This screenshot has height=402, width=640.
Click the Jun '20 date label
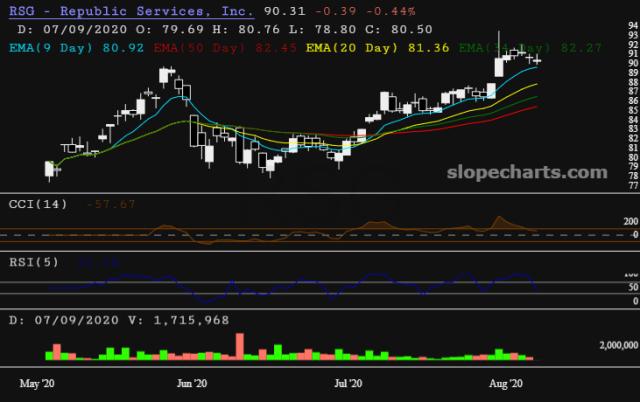[191, 382]
